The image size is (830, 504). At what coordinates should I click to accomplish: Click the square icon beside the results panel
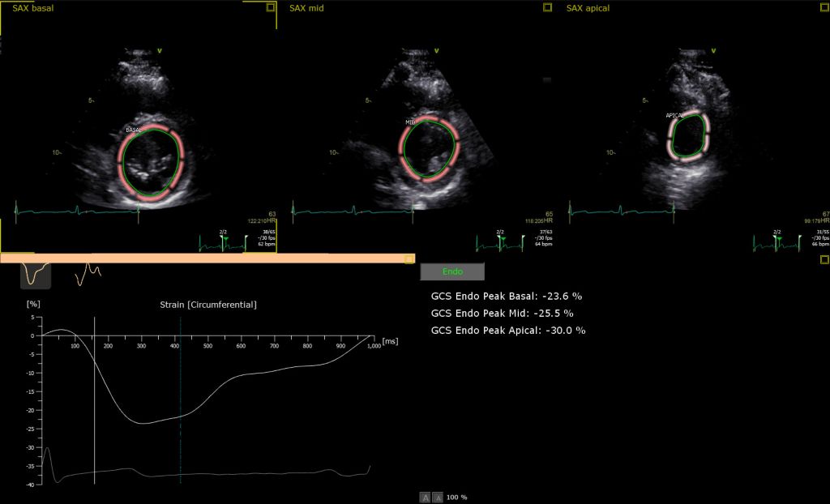[x=824, y=258]
